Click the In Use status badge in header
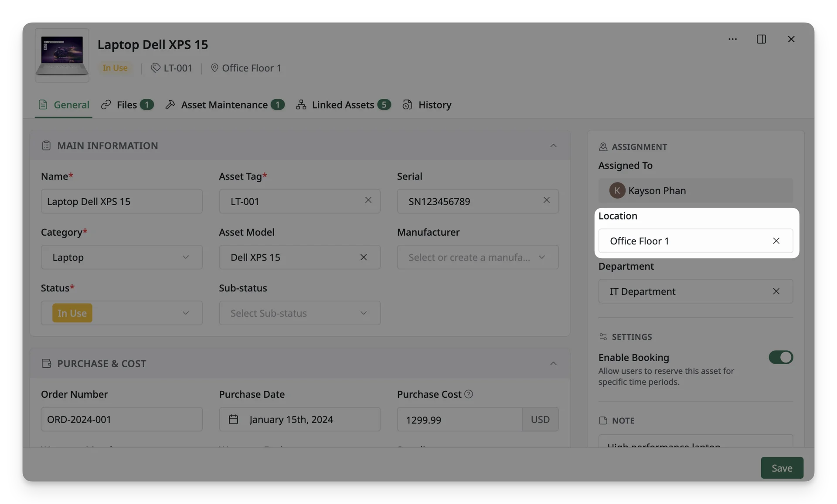The height and width of the screenshot is (504, 837). pos(115,68)
